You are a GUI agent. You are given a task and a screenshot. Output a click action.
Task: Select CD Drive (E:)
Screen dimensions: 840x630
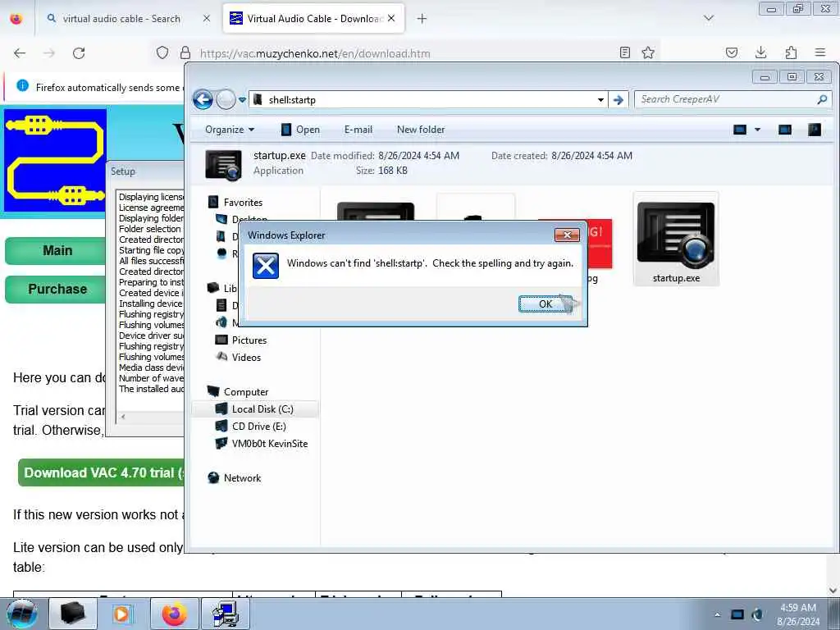tap(251, 427)
